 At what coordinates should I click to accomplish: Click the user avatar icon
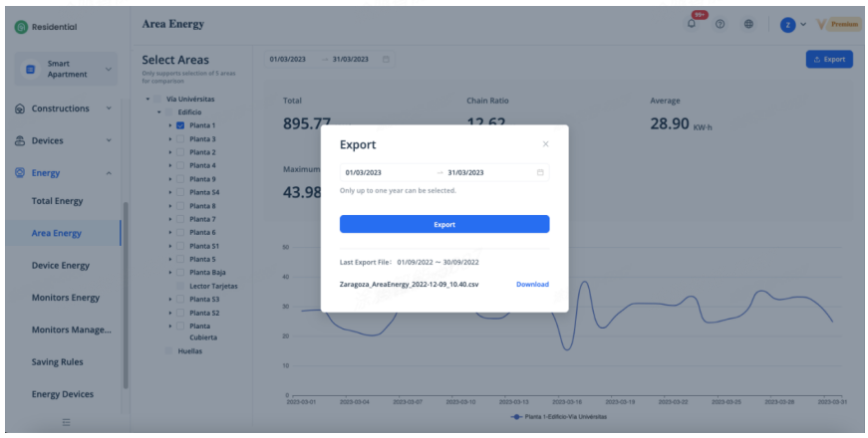(787, 25)
